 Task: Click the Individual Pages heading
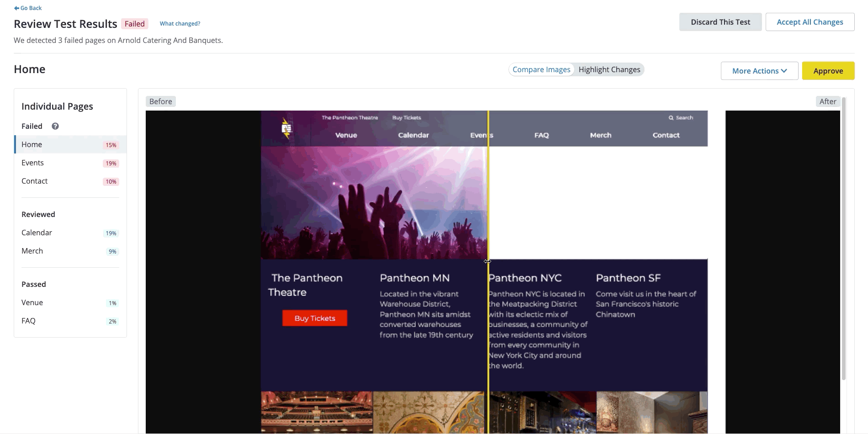click(57, 106)
